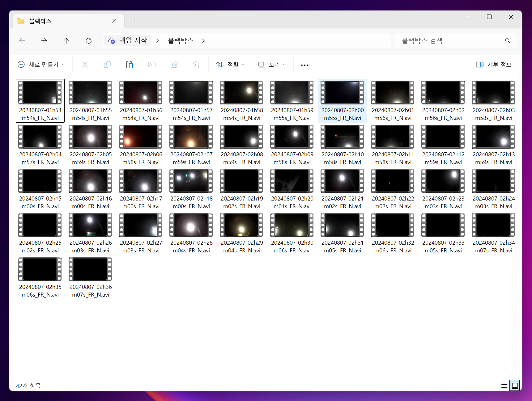Open the 정렬 sort dropdown
Screen dimensions: 532x401
(x=230, y=65)
